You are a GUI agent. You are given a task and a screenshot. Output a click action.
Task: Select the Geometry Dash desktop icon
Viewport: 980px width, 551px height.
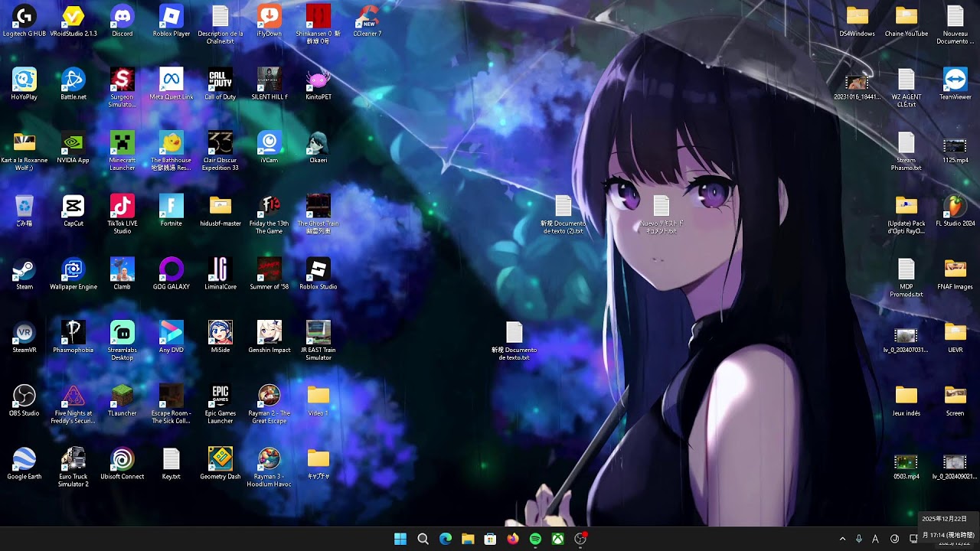point(220,464)
